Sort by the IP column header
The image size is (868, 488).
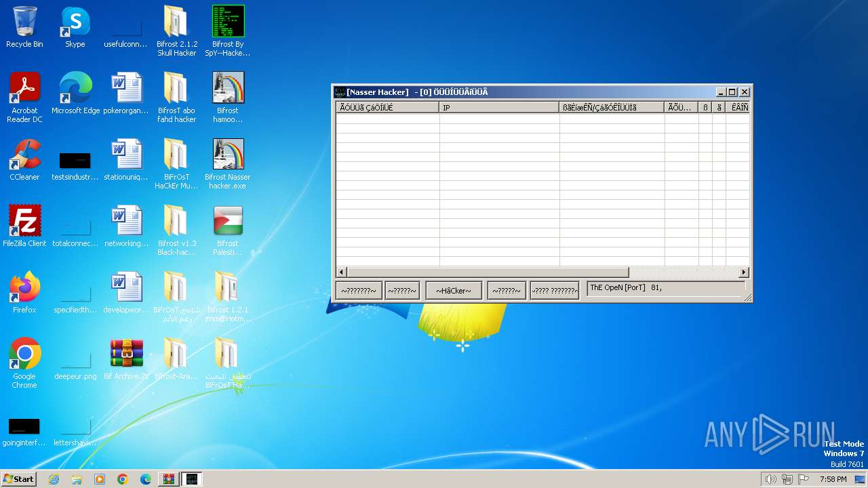click(x=499, y=108)
